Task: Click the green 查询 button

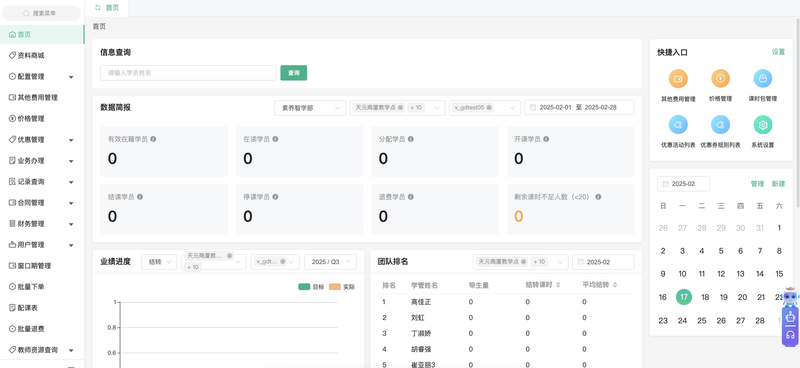Action: coord(293,73)
